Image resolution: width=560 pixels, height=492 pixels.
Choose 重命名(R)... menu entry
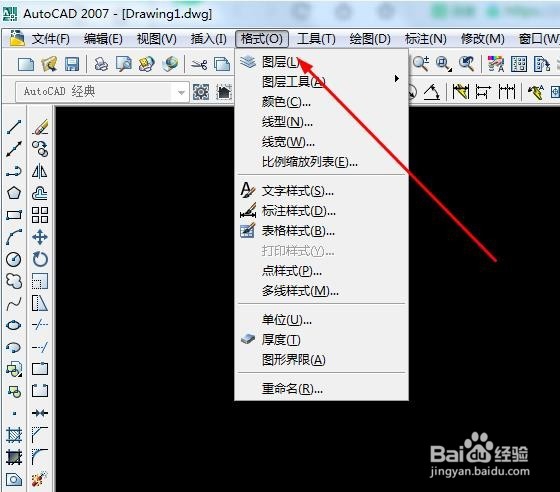coord(321,388)
